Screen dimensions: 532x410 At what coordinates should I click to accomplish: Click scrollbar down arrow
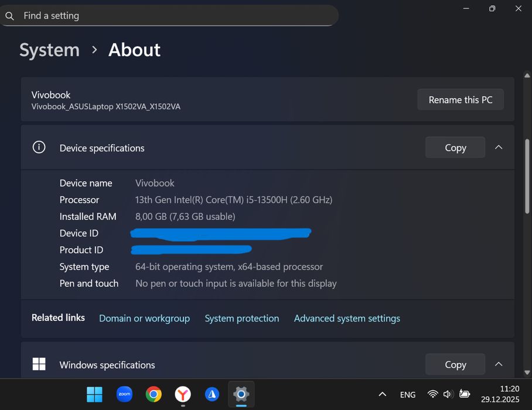click(527, 372)
